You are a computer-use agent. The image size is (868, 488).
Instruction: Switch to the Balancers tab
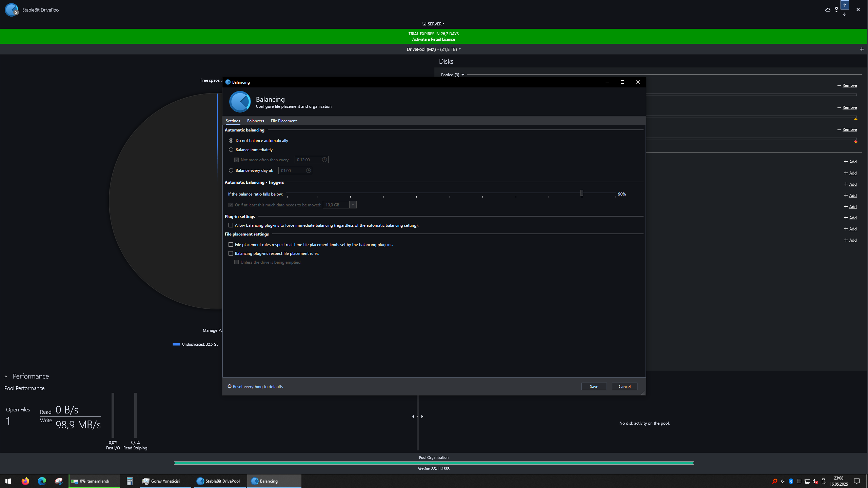pyautogui.click(x=255, y=121)
